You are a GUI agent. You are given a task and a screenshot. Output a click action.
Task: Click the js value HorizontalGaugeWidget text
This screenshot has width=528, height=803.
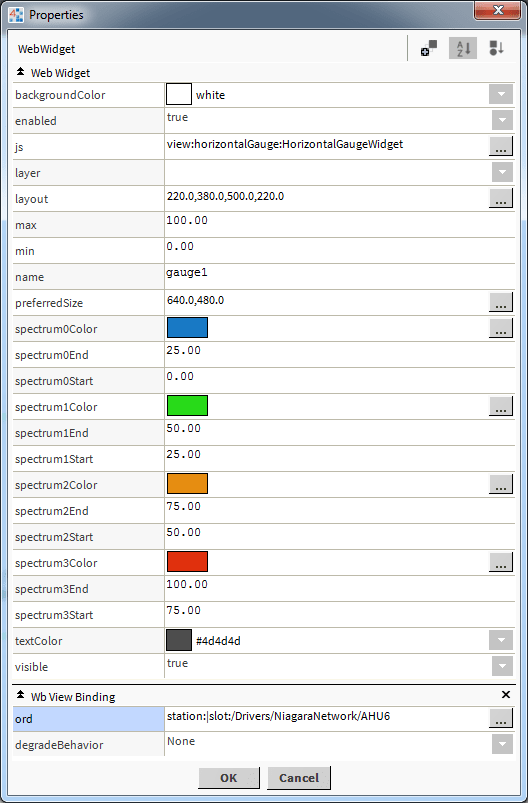[285, 144]
